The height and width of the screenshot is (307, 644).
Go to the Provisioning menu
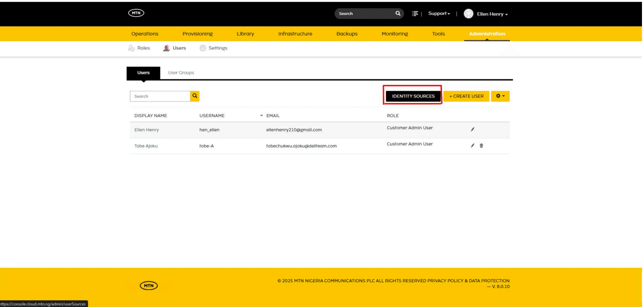pos(198,34)
